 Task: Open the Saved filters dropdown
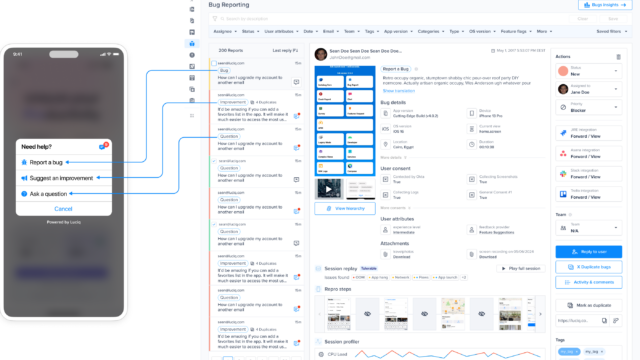click(x=611, y=31)
